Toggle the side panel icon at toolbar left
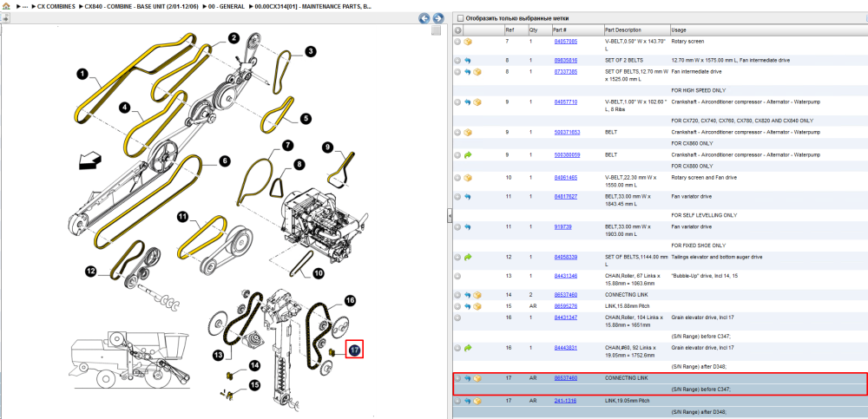This screenshot has width=868, height=419. [3, 18]
